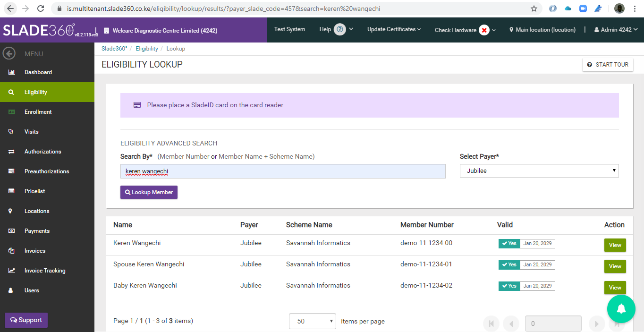Image resolution: width=644 pixels, height=332 pixels.
Task: Click the Invoices icon in sidebar
Action: click(x=11, y=251)
